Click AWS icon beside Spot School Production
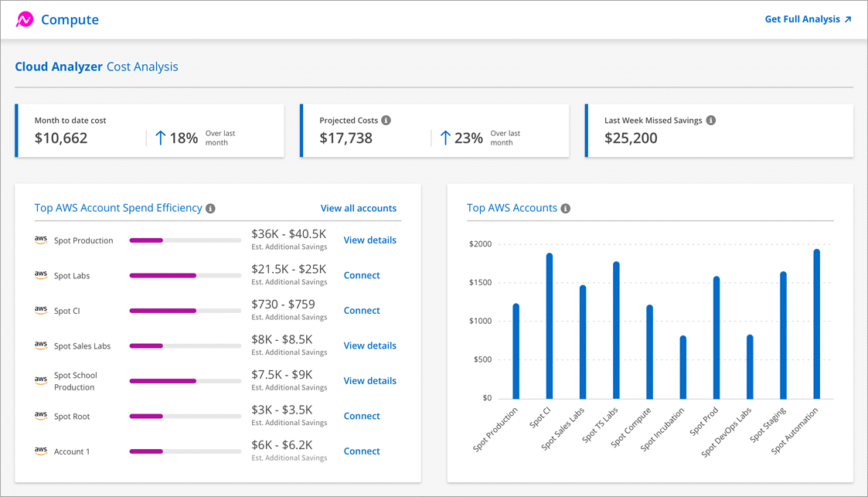 tap(41, 380)
